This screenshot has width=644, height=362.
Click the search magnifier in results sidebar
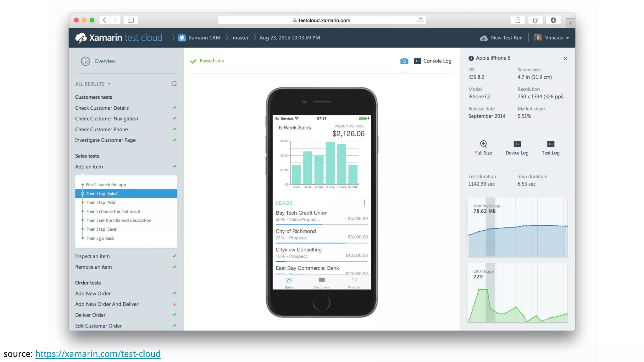coord(174,84)
